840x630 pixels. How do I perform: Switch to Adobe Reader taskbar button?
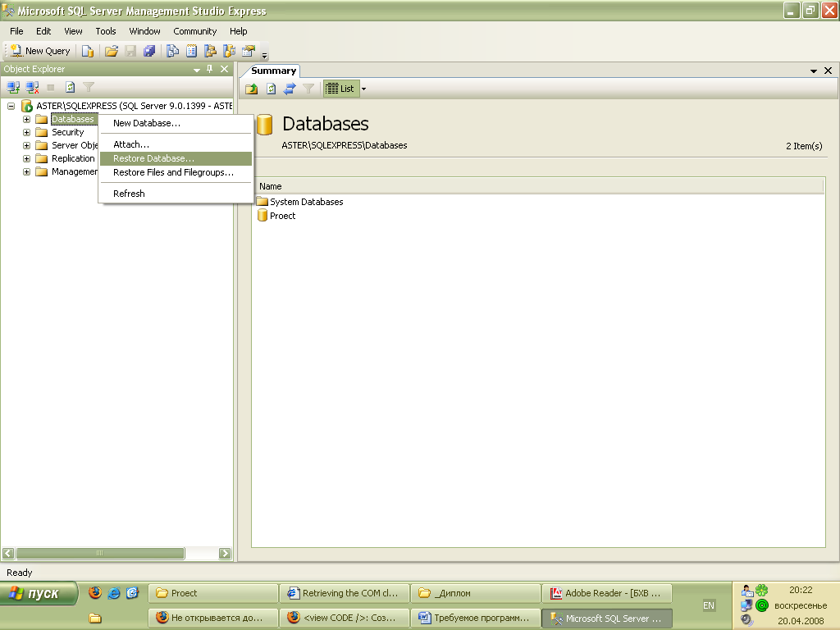pos(606,593)
